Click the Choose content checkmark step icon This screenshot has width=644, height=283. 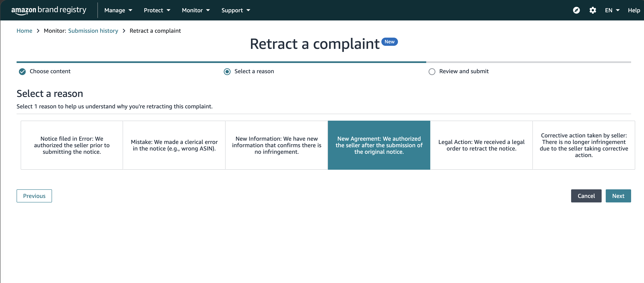[22, 72]
